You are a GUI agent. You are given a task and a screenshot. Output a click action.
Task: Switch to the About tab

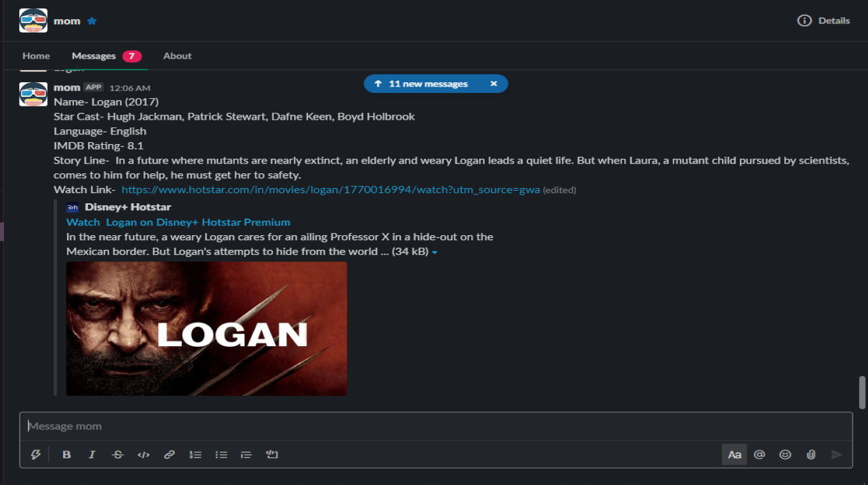click(177, 56)
